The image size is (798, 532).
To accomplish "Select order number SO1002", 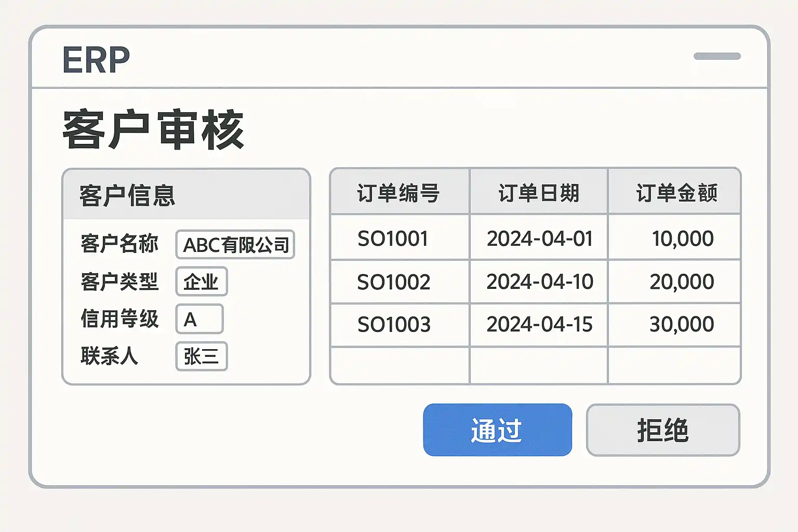I will (x=394, y=282).
